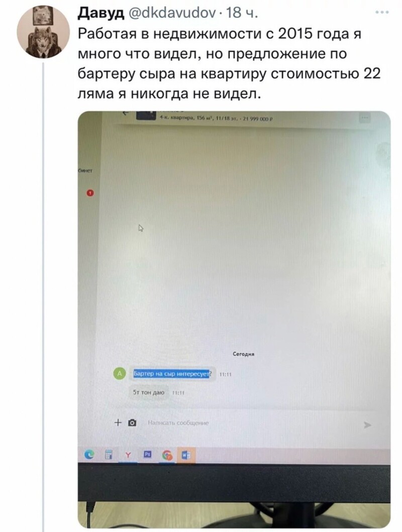Click the plus attachment icon in chat
The image size is (402, 532).
(x=118, y=423)
